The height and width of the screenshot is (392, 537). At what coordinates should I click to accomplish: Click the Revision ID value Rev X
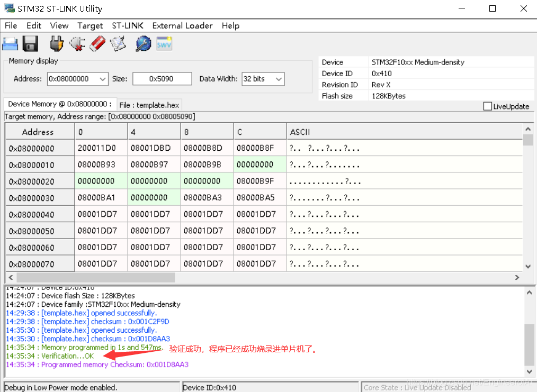(381, 85)
